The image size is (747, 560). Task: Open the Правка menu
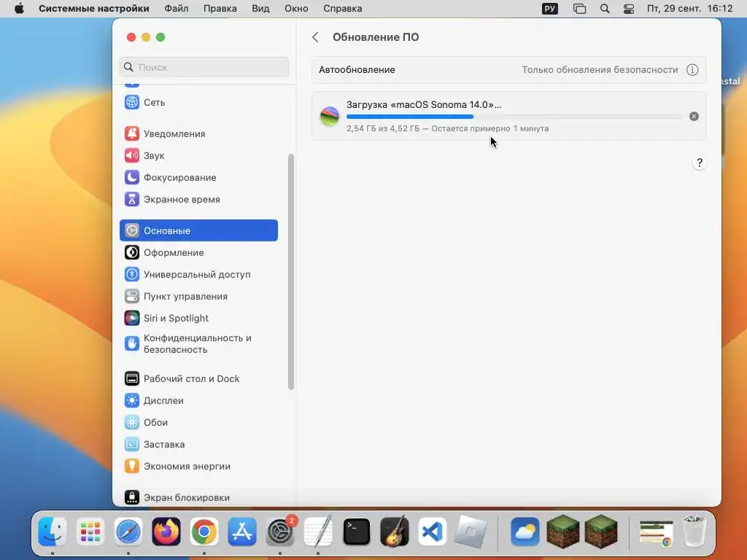point(220,9)
